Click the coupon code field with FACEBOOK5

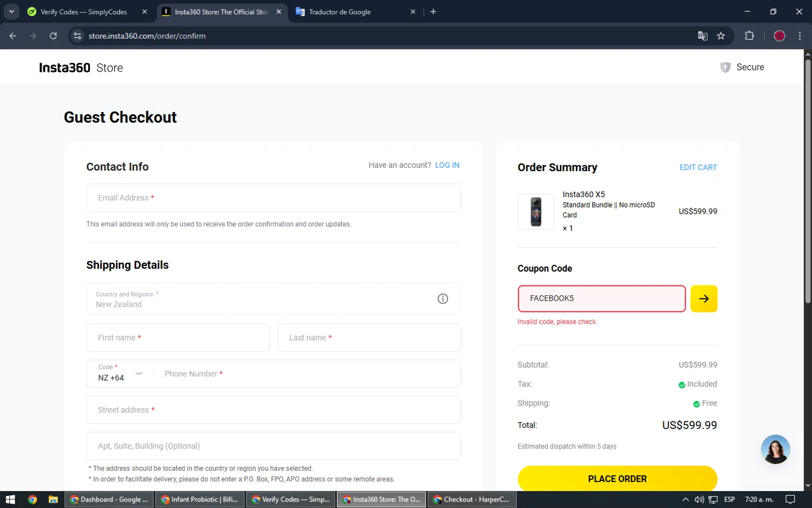pos(601,298)
